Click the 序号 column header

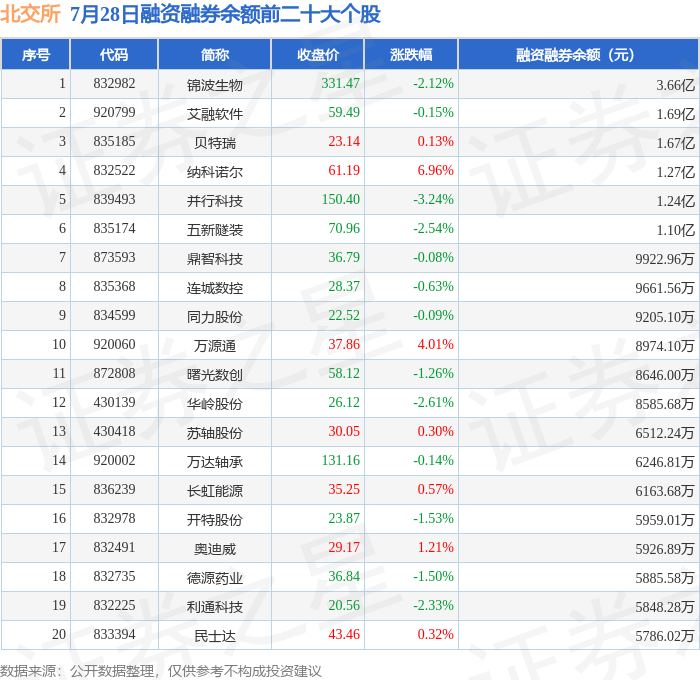tap(36, 54)
